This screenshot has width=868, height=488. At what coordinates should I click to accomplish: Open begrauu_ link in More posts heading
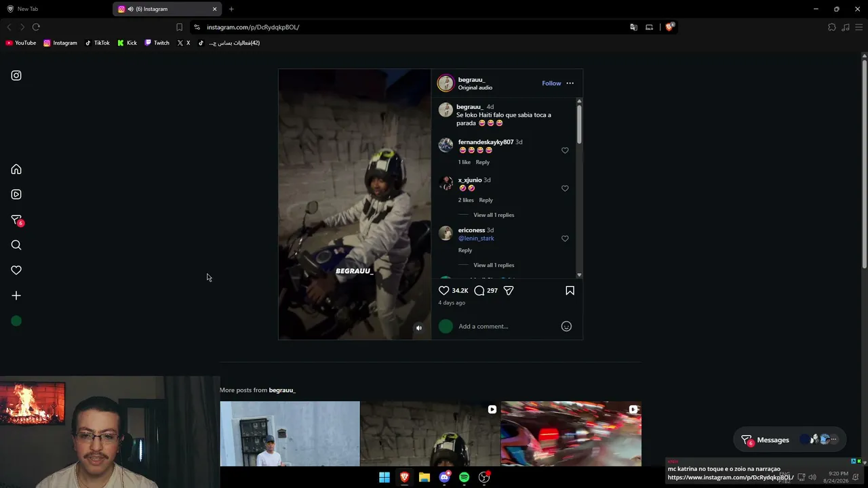pos(282,390)
